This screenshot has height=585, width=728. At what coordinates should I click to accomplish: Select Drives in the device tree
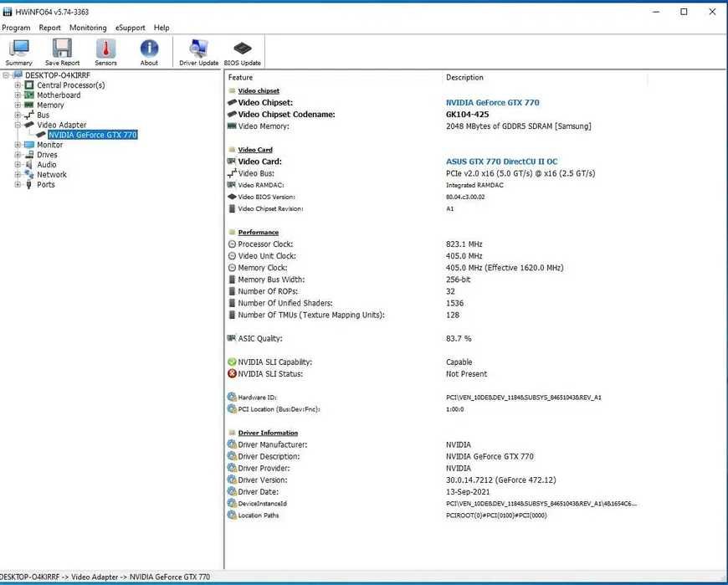click(48, 155)
